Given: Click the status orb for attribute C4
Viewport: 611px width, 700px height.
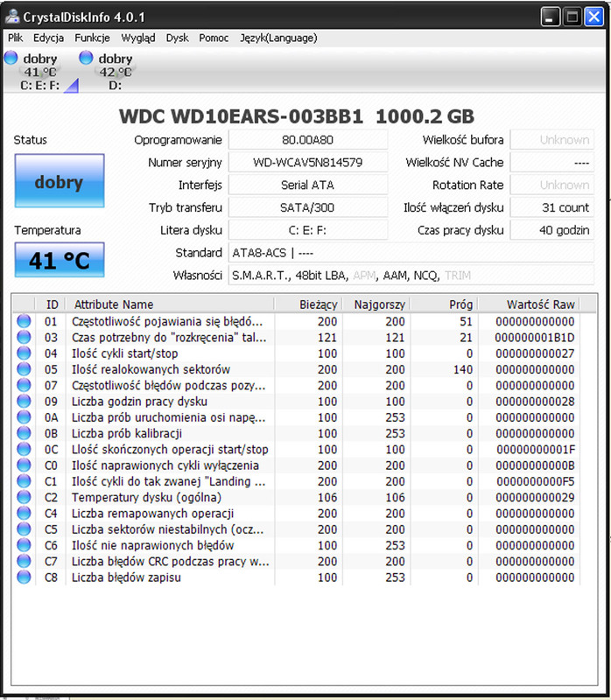Looking at the screenshot, I should point(24,513).
